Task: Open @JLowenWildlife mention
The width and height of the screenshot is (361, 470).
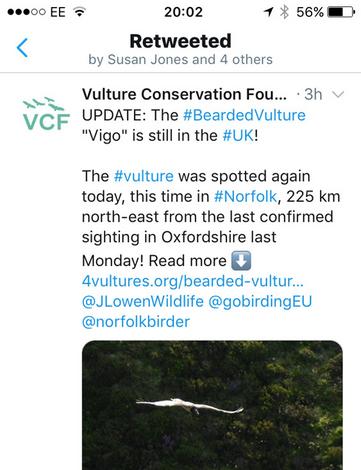Action: point(143,302)
